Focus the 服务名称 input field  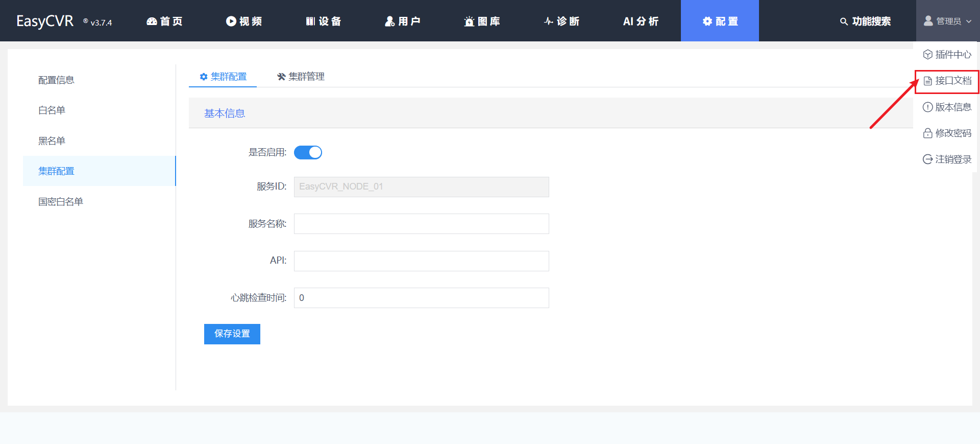tap(421, 224)
